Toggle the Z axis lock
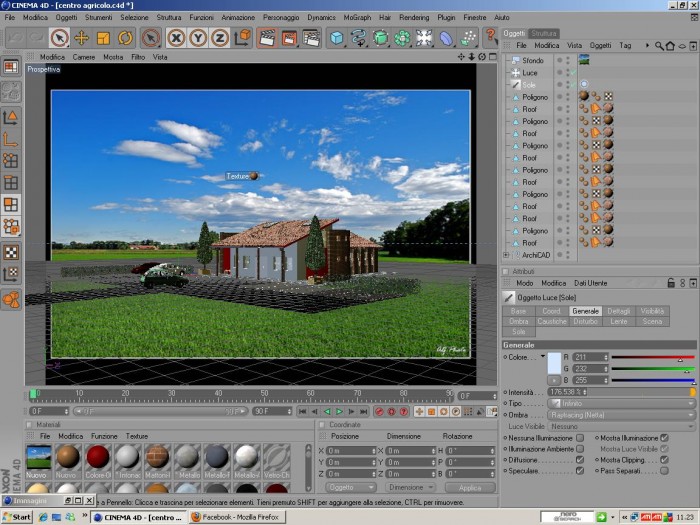This screenshot has width=700, height=525. (x=220, y=38)
